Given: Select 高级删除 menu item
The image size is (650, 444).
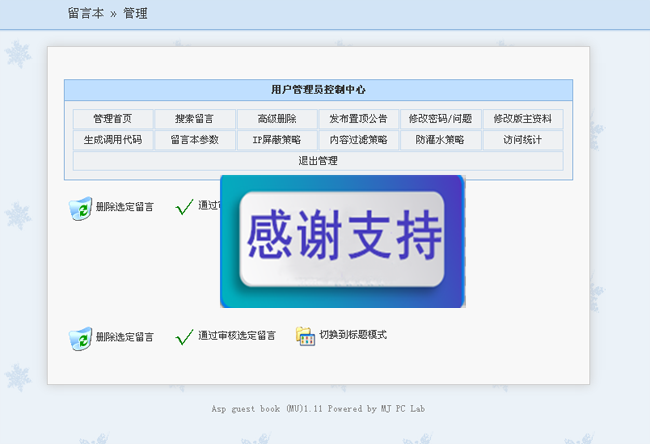Looking at the screenshot, I should tap(277, 119).
